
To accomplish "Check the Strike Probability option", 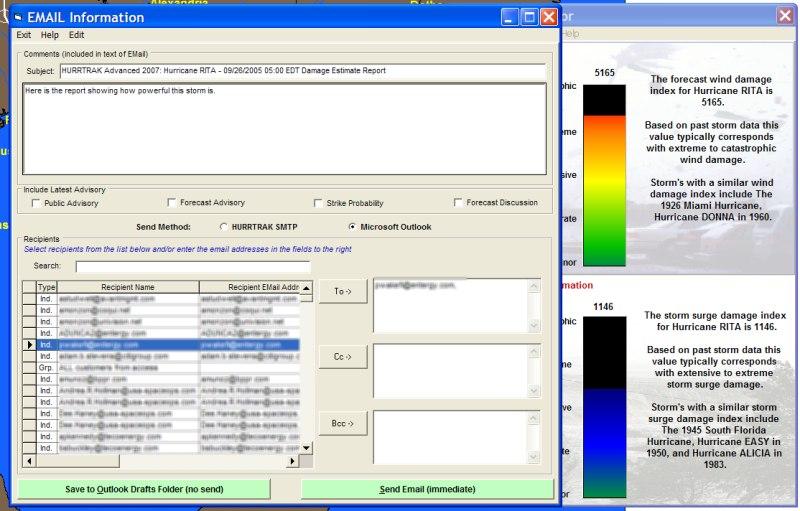I will point(318,203).
